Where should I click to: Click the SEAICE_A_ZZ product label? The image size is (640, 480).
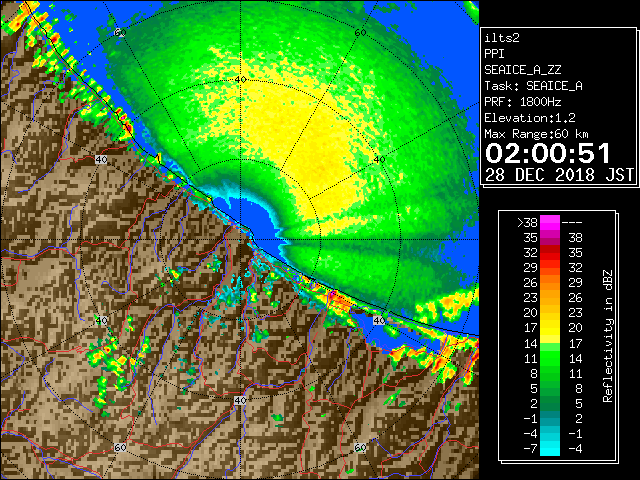pyautogui.click(x=522, y=70)
